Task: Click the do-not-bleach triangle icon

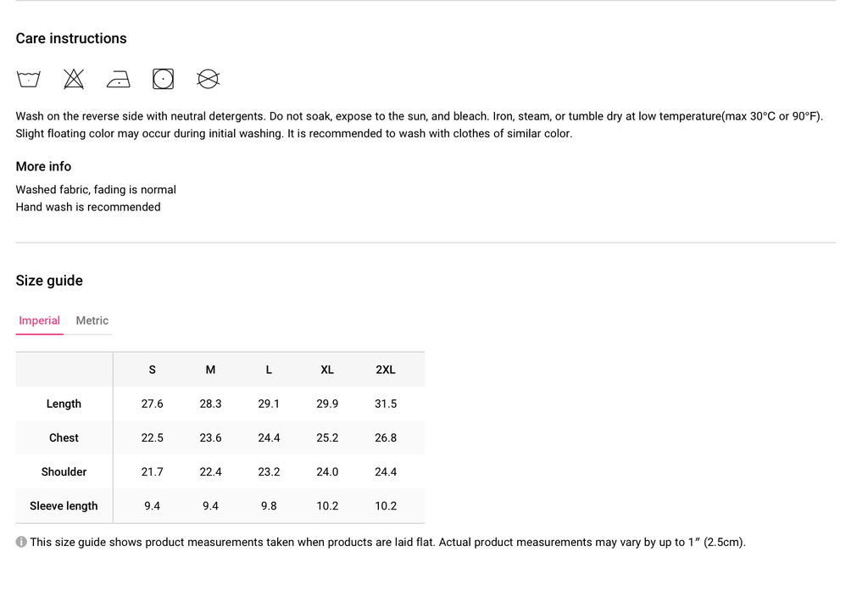Action: [x=74, y=79]
